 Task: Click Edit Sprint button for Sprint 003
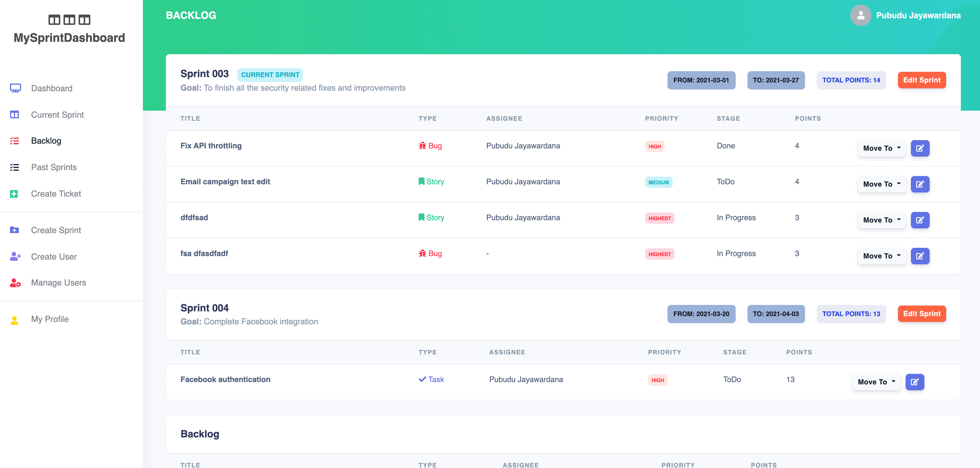(x=921, y=80)
